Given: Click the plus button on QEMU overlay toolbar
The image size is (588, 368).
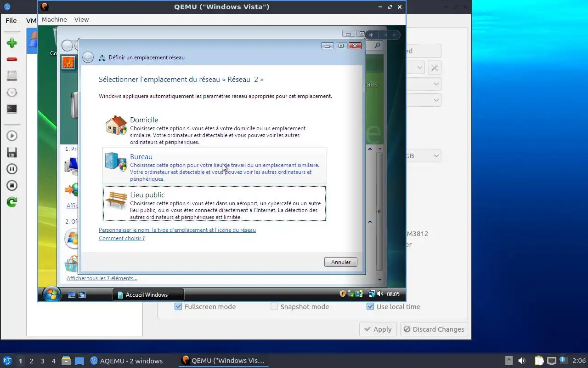Looking at the screenshot, I should click(371, 35).
